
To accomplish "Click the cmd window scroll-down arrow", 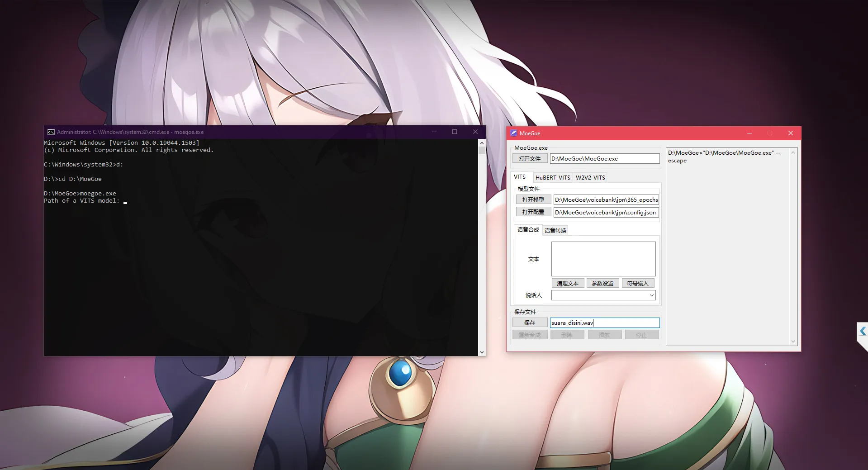I will (482, 352).
